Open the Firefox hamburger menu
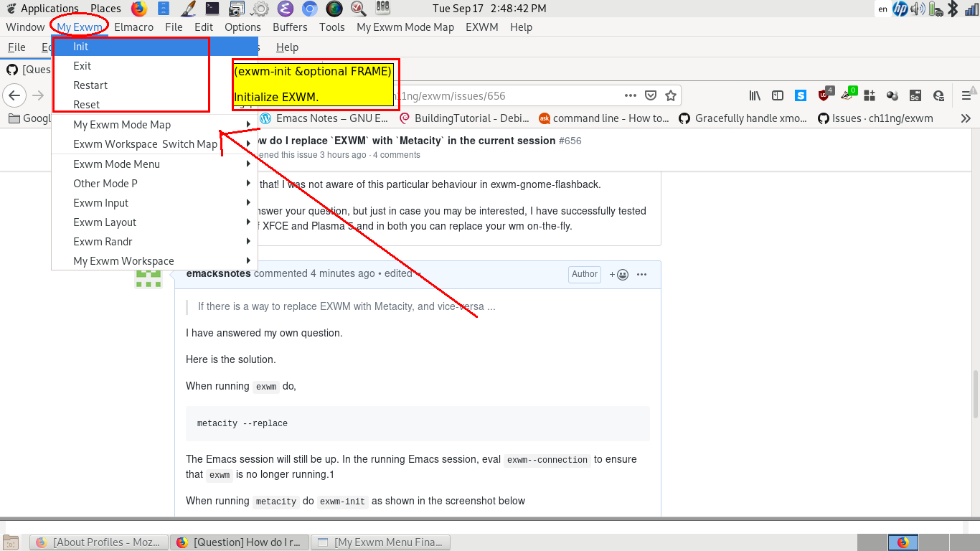980x551 pixels. pos(966,95)
